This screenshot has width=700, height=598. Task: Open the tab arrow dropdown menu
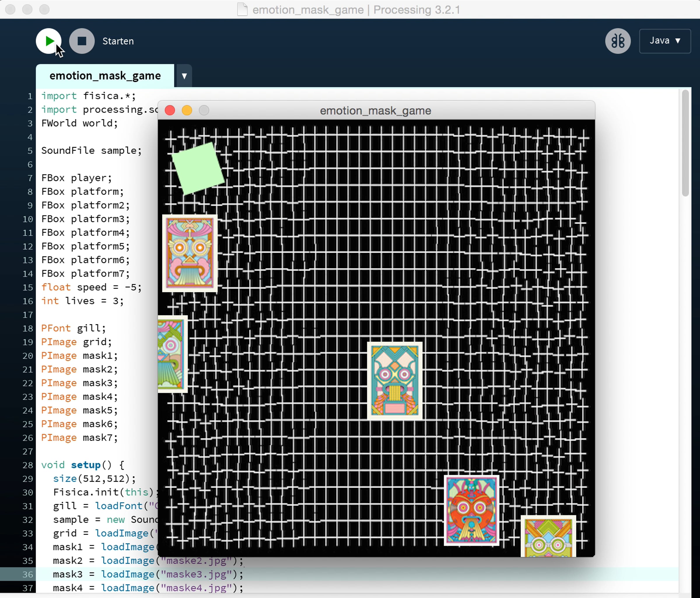184,76
